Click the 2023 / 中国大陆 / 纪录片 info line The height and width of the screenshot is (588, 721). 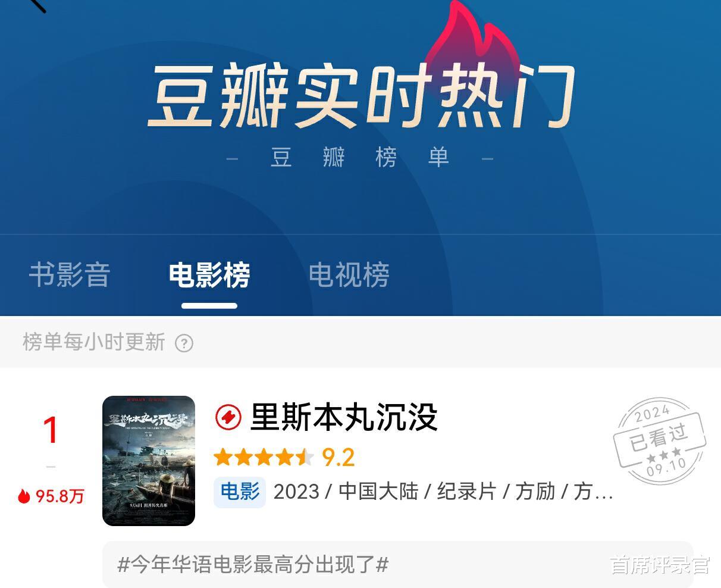pyautogui.click(x=443, y=492)
